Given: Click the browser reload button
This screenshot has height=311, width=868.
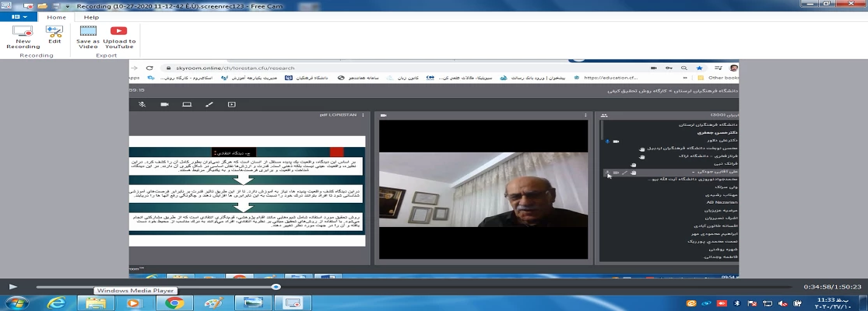Looking at the screenshot, I should coord(149,68).
